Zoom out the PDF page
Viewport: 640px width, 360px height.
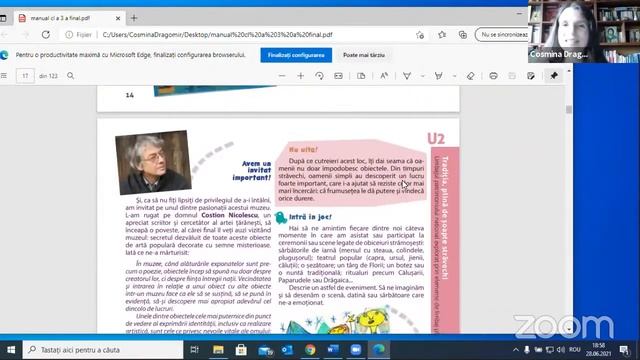[x=282, y=76]
